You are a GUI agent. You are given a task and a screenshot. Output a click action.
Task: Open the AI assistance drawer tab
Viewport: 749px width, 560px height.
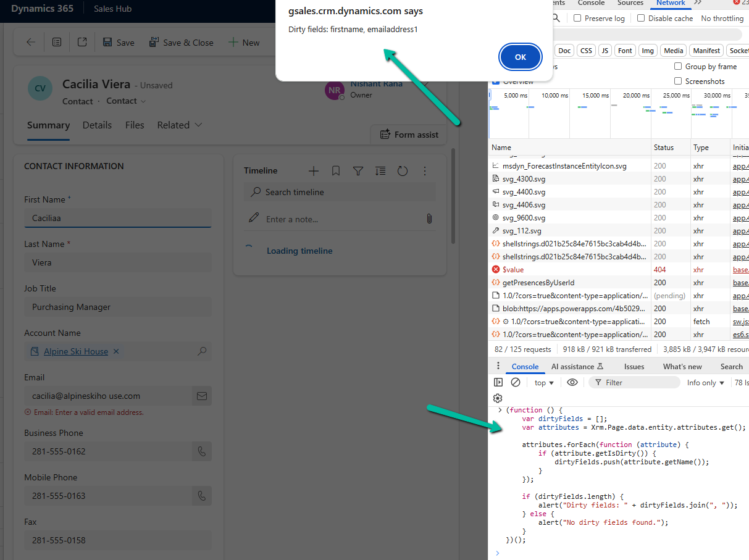click(x=577, y=367)
